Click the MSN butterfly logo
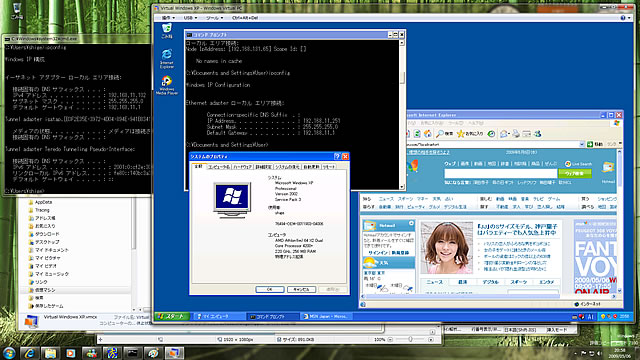 pyautogui.click(x=413, y=166)
